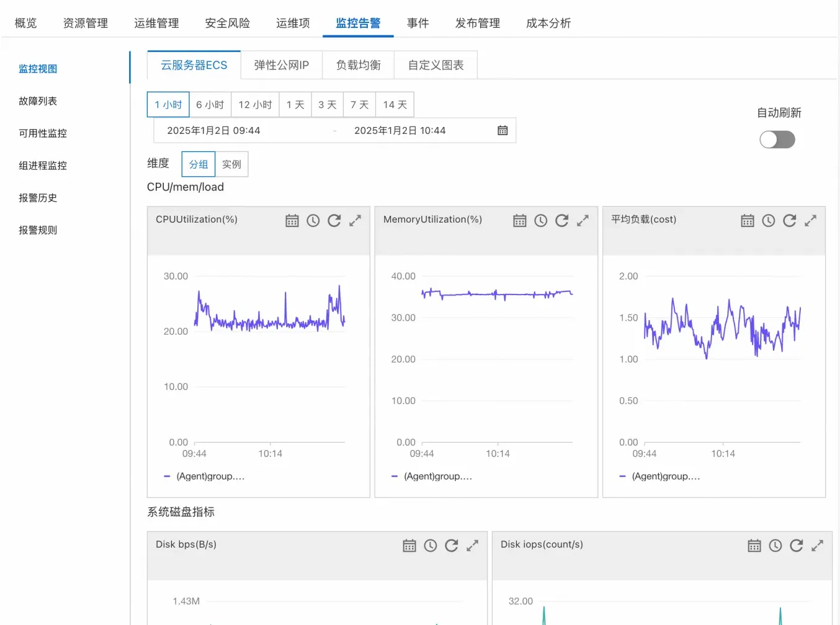The height and width of the screenshot is (625, 840).
Task: Open the 运维管理 top menu
Action: (156, 24)
